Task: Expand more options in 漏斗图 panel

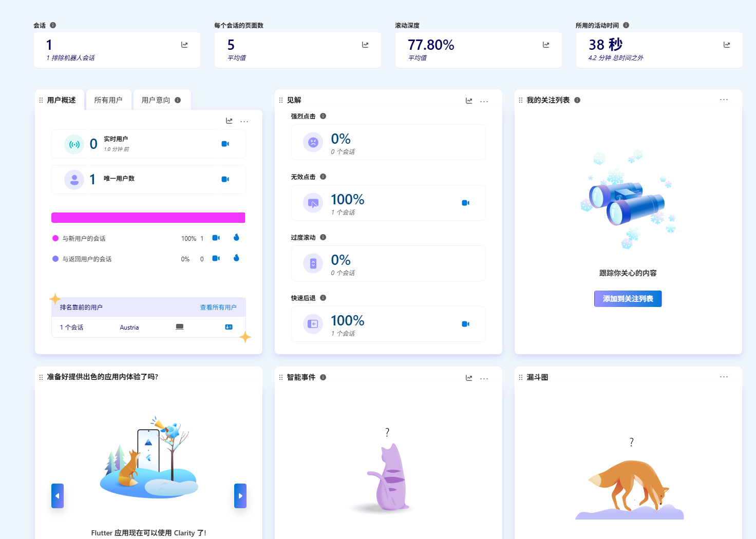Action: (724, 377)
